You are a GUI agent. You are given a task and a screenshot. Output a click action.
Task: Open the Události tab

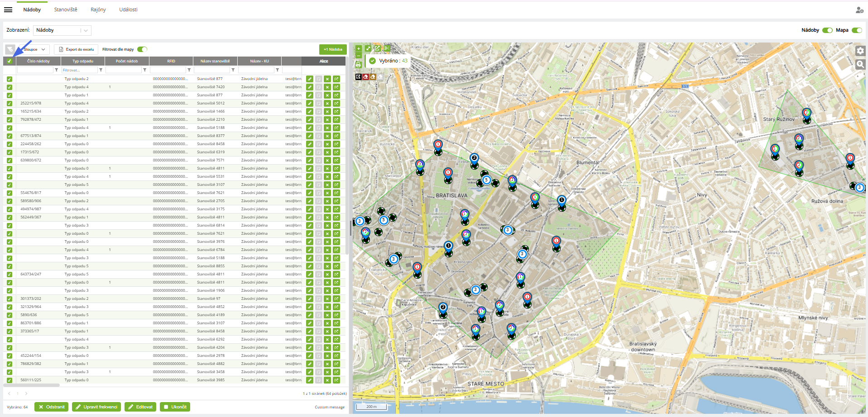(128, 9)
